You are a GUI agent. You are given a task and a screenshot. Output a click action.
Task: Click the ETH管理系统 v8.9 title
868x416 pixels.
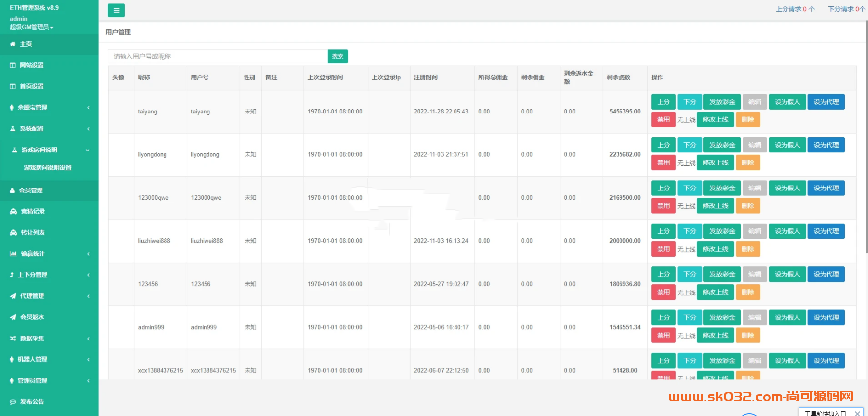[x=35, y=8]
